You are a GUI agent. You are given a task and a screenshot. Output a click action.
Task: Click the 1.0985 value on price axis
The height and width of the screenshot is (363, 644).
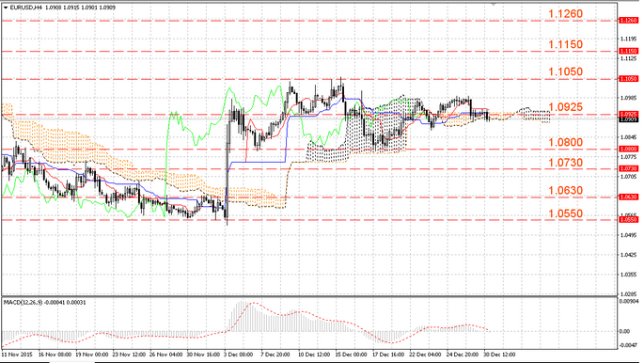629,98
